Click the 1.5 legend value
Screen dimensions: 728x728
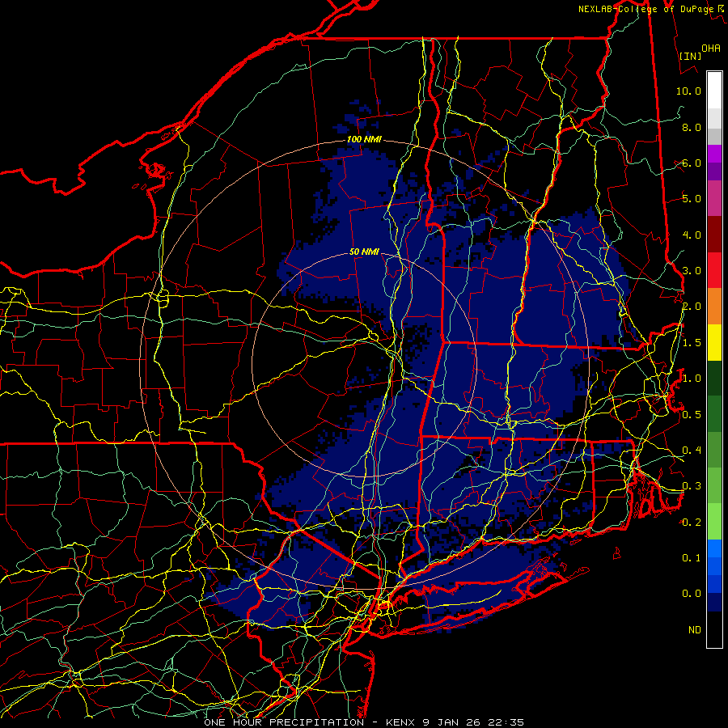(692, 343)
